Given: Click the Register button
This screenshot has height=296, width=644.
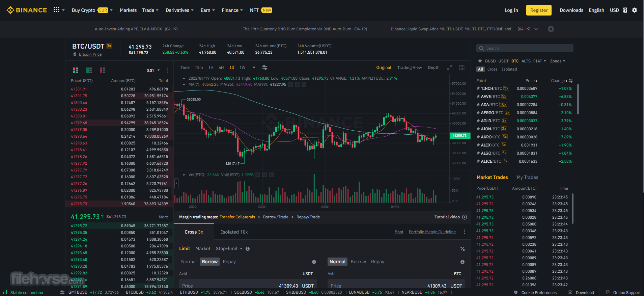Looking at the screenshot, I should pyautogui.click(x=539, y=10).
